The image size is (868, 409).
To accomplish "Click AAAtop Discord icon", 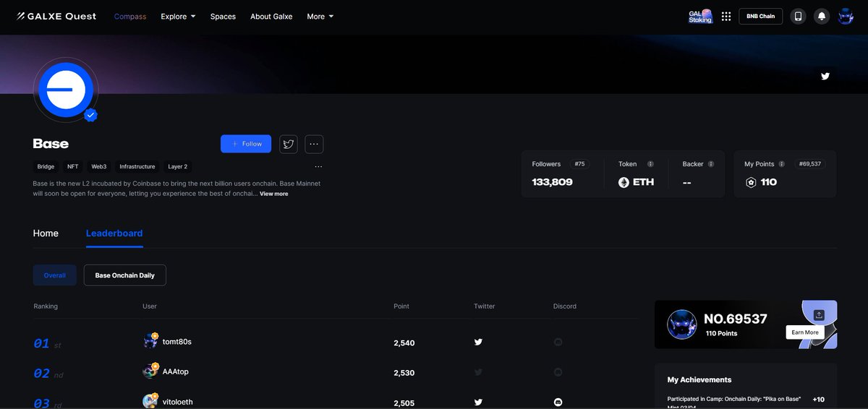I will [x=558, y=372].
